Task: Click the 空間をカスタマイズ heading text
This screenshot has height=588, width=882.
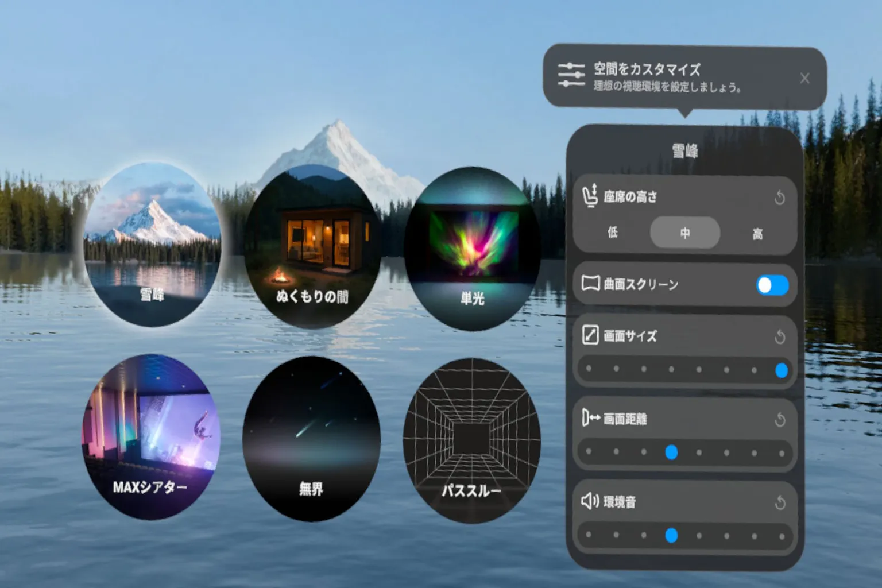Action: [647, 69]
